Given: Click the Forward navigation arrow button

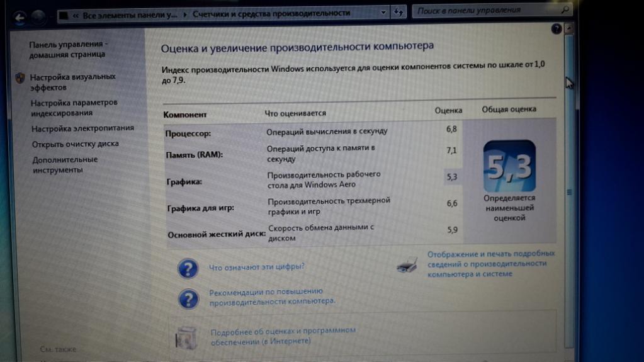Looking at the screenshot, I should click(x=38, y=17).
